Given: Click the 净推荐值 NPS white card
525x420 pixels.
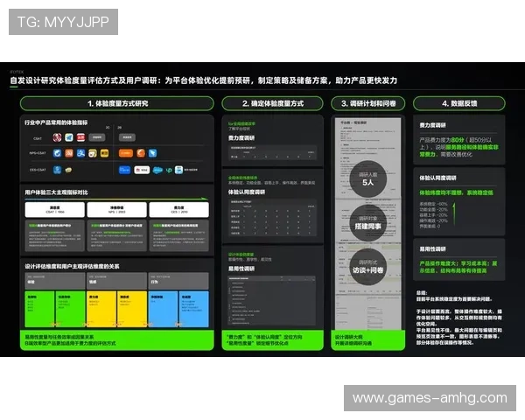Looking at the screenshot, I should [117, 210].
